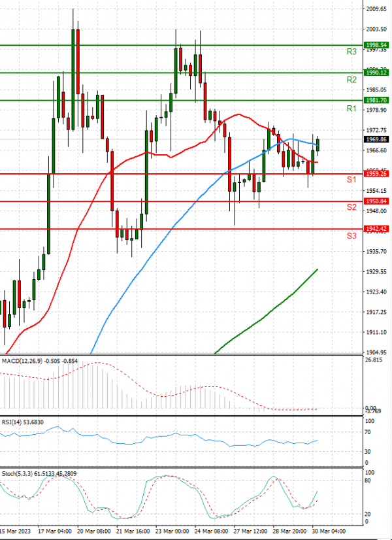Click the 23 Mar 00:00 time label

click(x=172, y=531)
